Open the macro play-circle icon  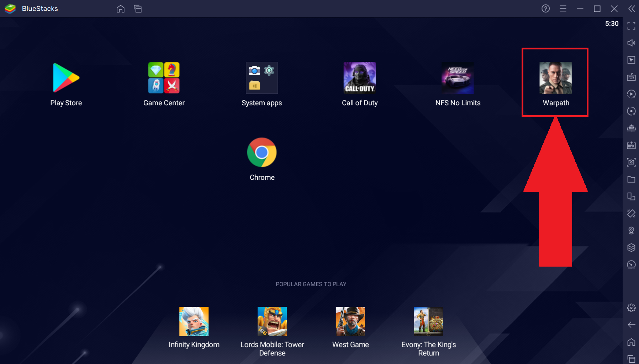click(x=631, y=94)
